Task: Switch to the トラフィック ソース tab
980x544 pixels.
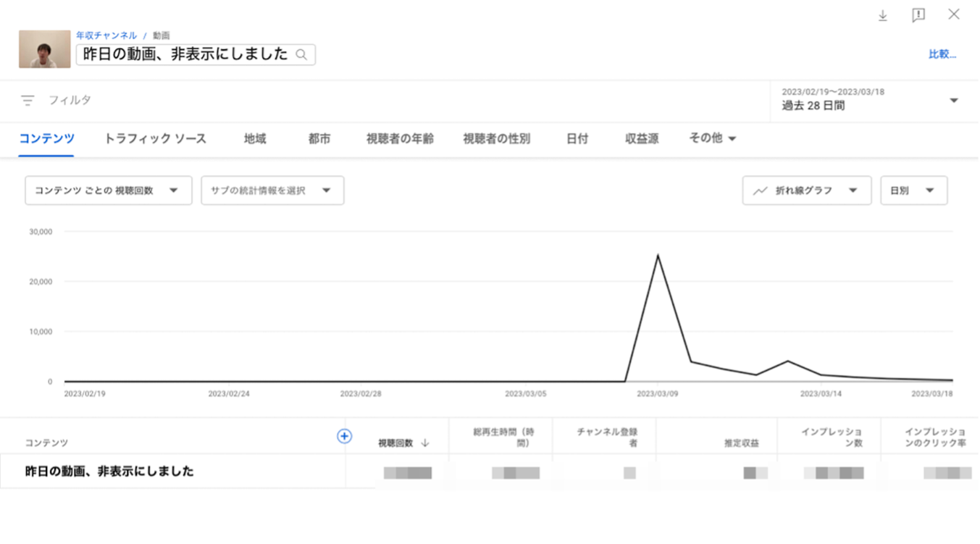Action: 155,138
